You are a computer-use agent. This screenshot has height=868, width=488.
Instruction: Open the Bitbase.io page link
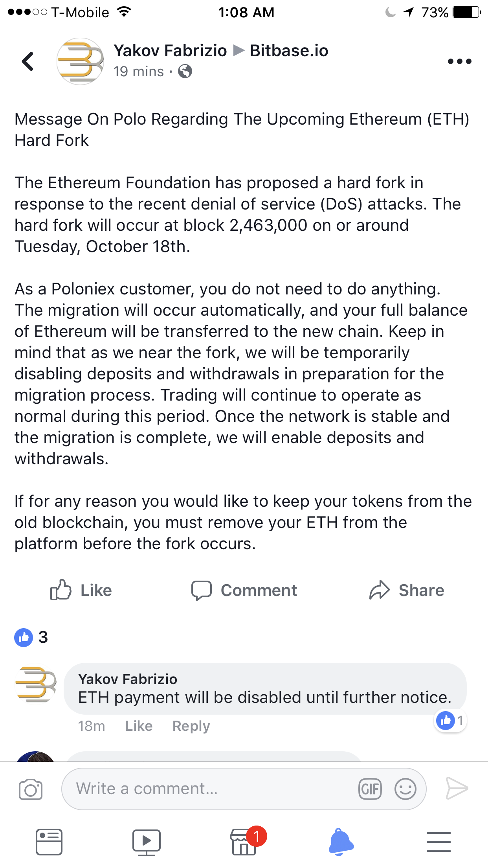click(289, 51)
